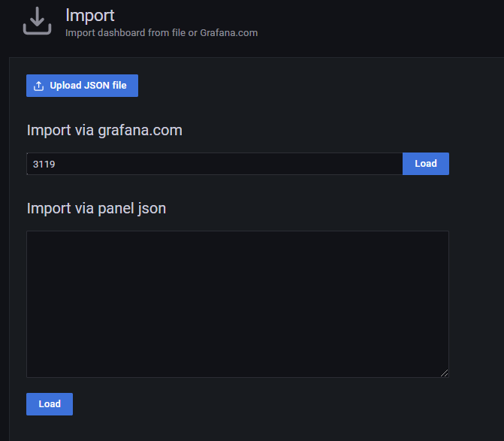
Task: Grab the textarea resize handle
Action: tap(444, 373)
